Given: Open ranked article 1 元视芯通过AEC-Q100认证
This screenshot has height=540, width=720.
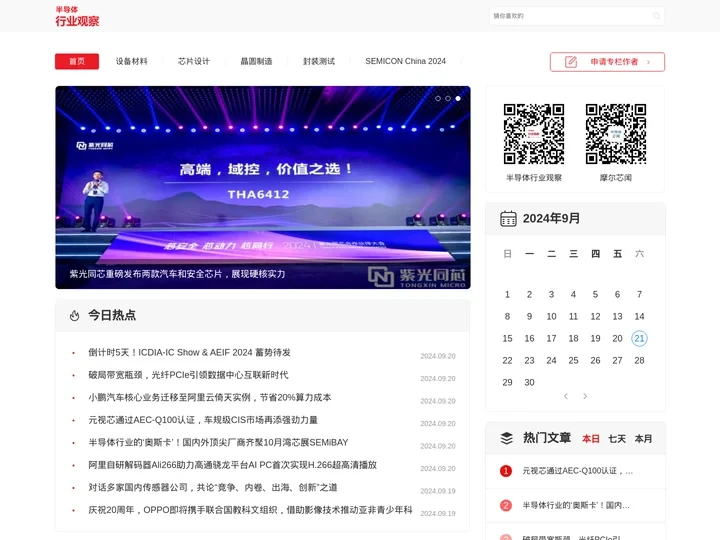Looking at the screenshot, I should [578, 471].
